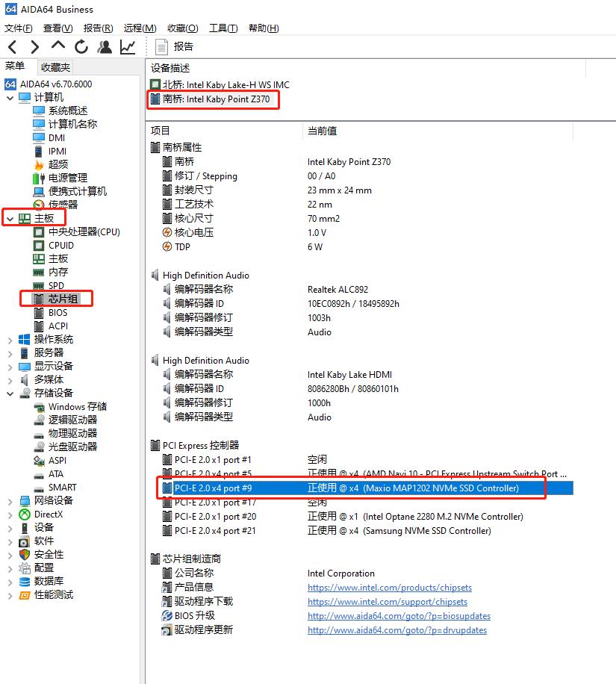Viewport: 616px width, 684px height.
Task: Open the aida64 drvupdates link
Action: coord(397,631)
